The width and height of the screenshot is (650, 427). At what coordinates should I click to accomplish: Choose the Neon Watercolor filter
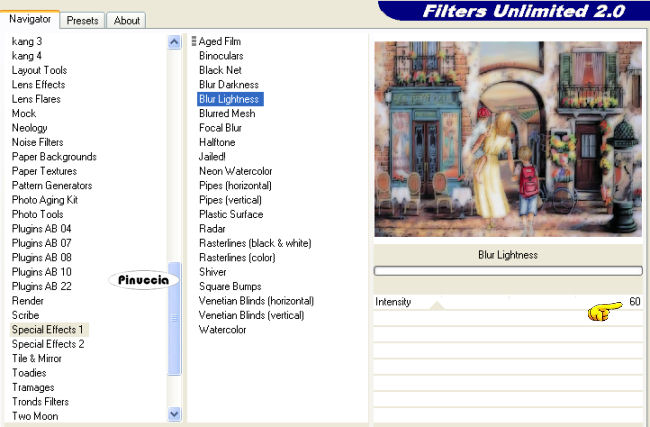click(235, 171)
